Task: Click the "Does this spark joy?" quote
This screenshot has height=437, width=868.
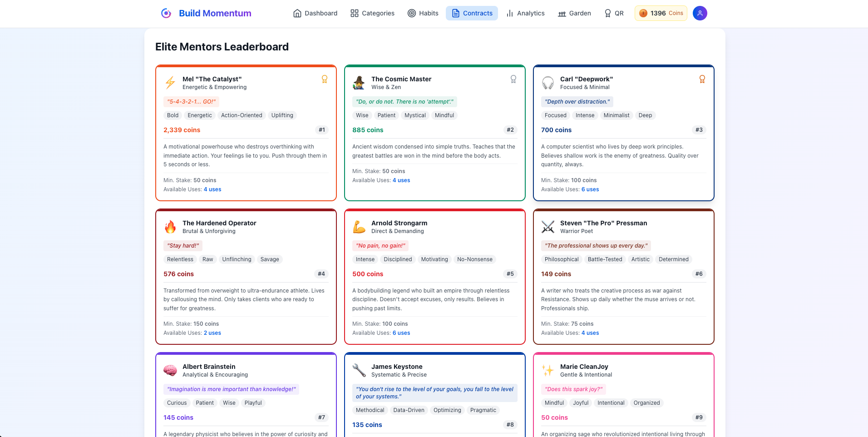Action: click(574, 389)
